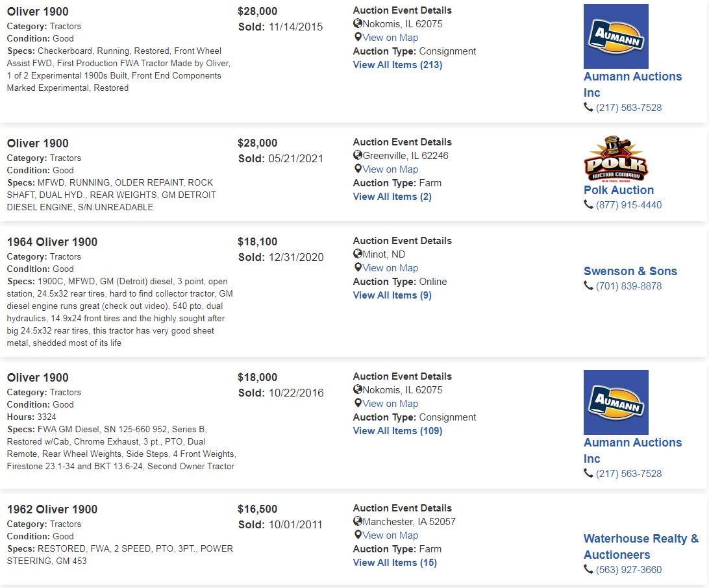This screenshot has height=588, width=709.
Task: Click the Polk Auction Company logo
Action: [x=616, y=159]
